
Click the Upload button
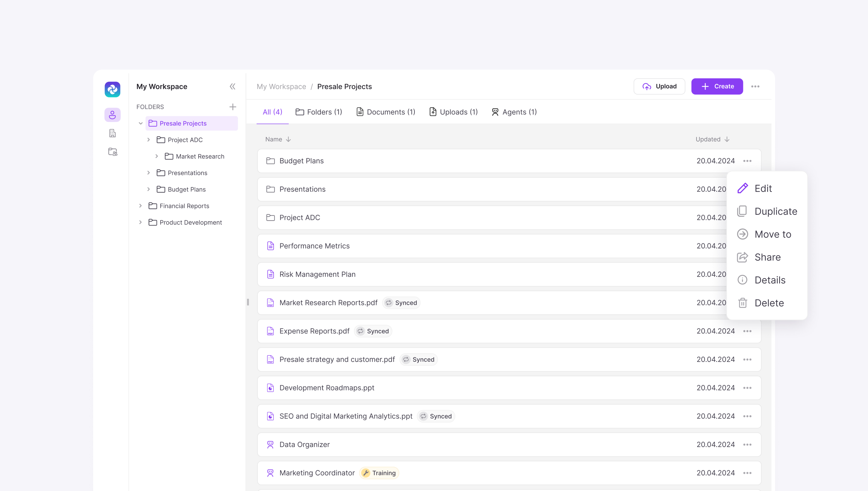(659, 86)
